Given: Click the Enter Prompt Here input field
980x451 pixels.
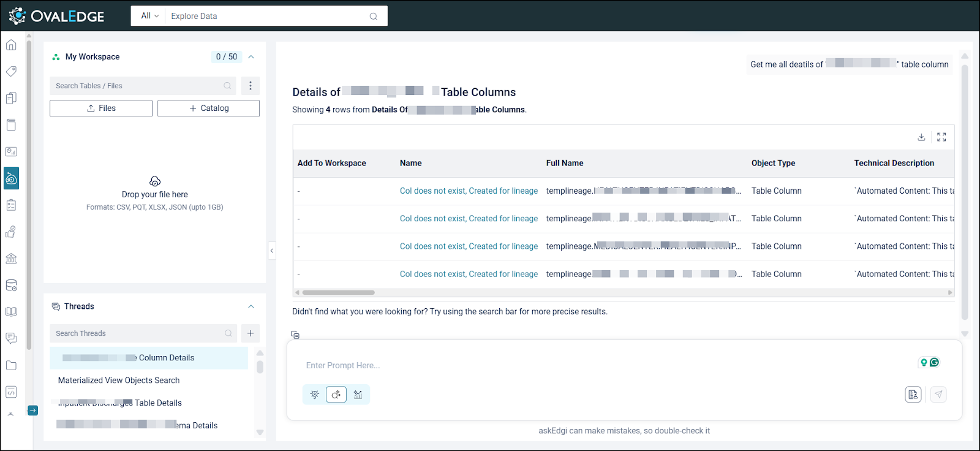Looking at the screenshot, I should pos(600,365).
